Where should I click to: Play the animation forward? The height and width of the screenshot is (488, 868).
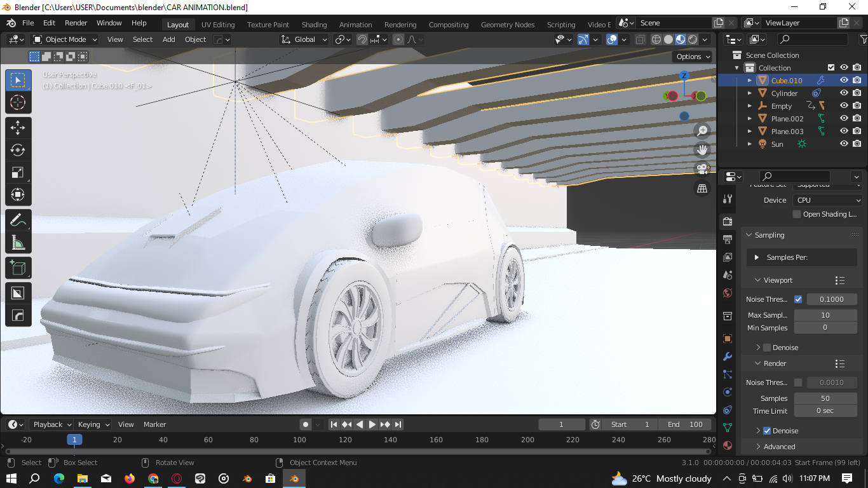click(372, 424)
